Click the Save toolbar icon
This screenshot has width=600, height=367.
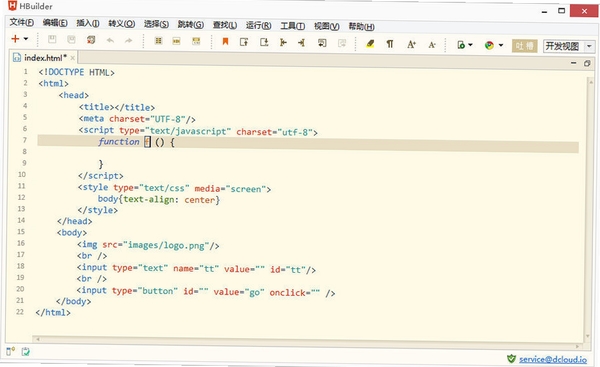click(x=52, y=39)
